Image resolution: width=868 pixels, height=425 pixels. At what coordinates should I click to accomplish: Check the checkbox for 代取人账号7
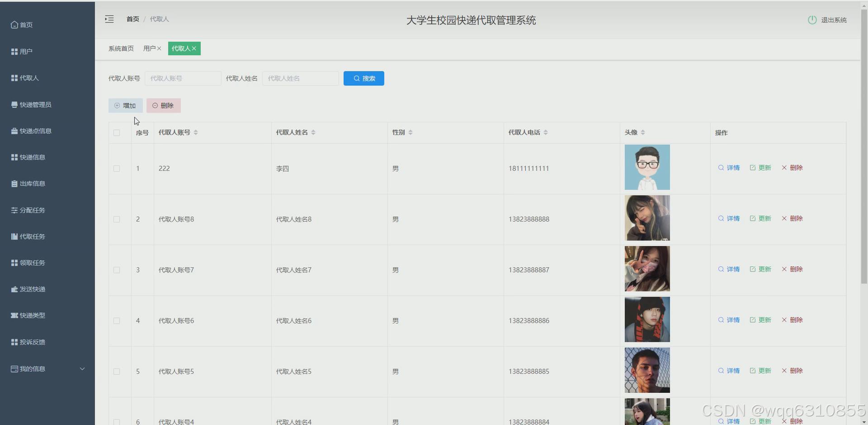tap(117, 270)
